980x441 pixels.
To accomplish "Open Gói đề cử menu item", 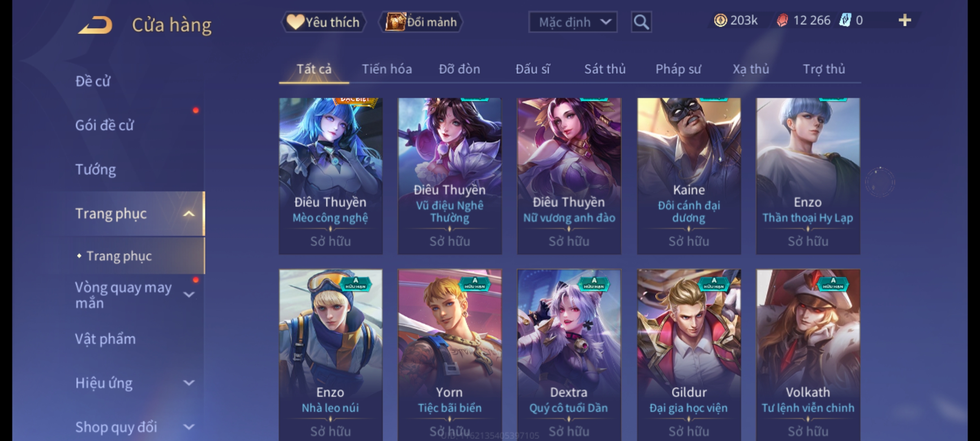I will [x=105, y=125].
